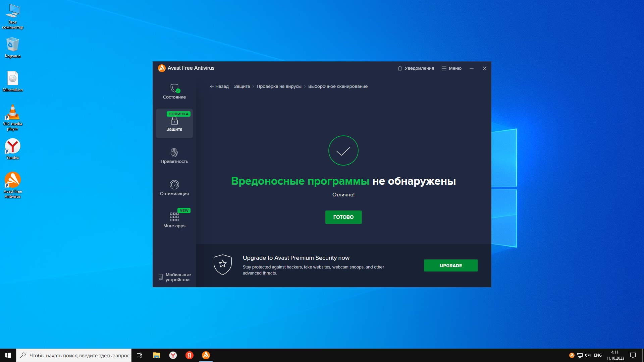Click the ENG language indicator
The image size is (644, 362).
coord(598,355)
